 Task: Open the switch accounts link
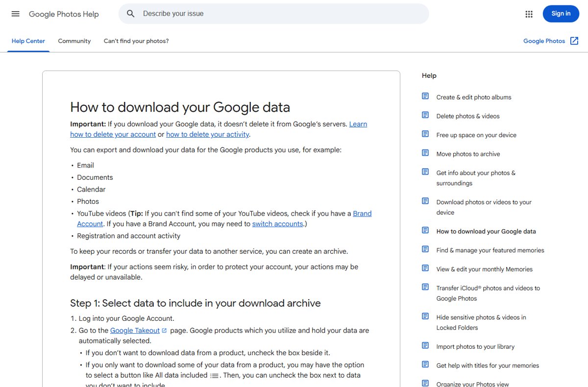pos(278,224)
